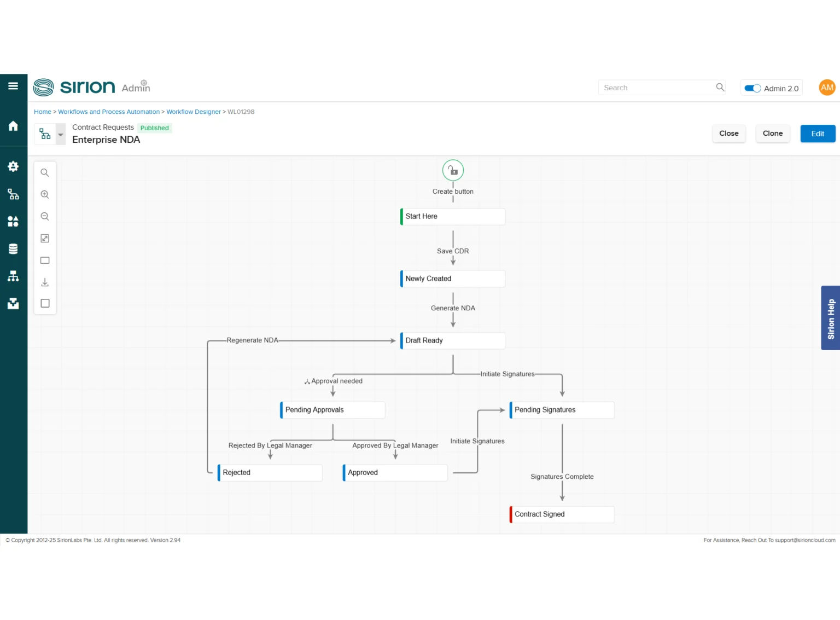The image size is (840, 620).
Task: Open the search tool in the canvas toolbar
Action: coord(45,172)
